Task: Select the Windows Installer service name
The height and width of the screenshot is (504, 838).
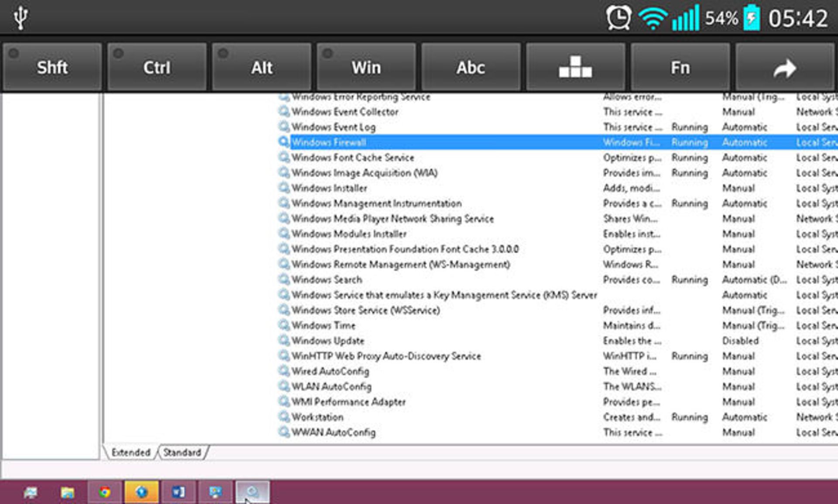Action: point(329,188)
